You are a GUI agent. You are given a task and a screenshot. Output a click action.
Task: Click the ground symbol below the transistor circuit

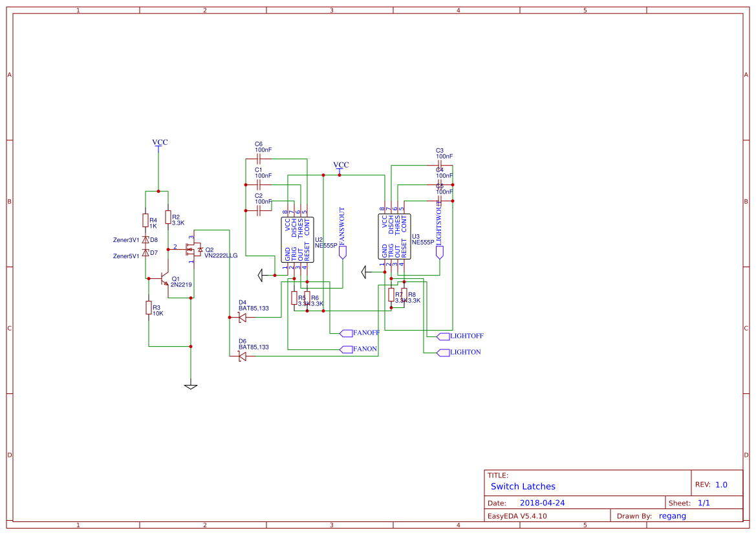[191, 385]
